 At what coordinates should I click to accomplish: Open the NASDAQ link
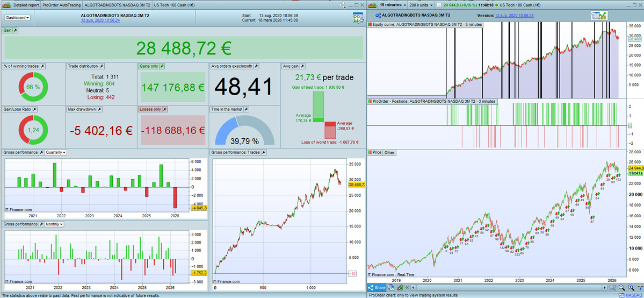pyautogui.click(x=634, y=295)
